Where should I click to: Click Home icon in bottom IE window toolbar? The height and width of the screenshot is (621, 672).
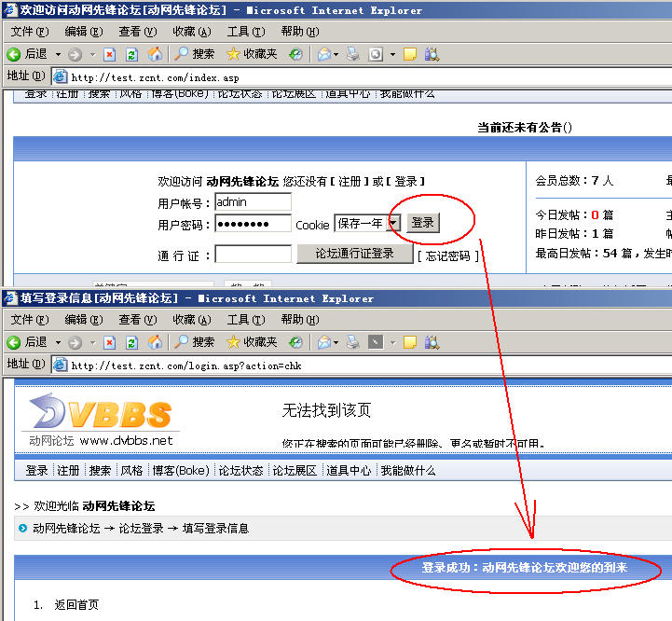pyautogui.click(x=155, y=342)
